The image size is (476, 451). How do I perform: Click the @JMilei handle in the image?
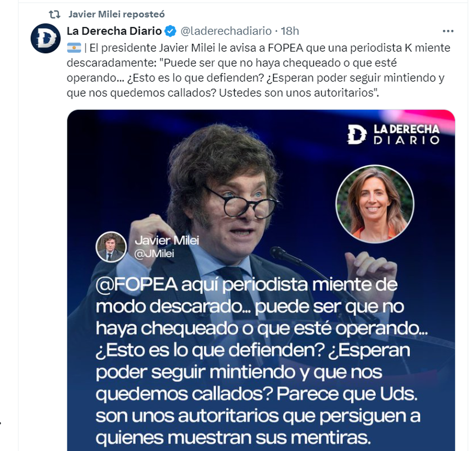click(x=154, y=253)
